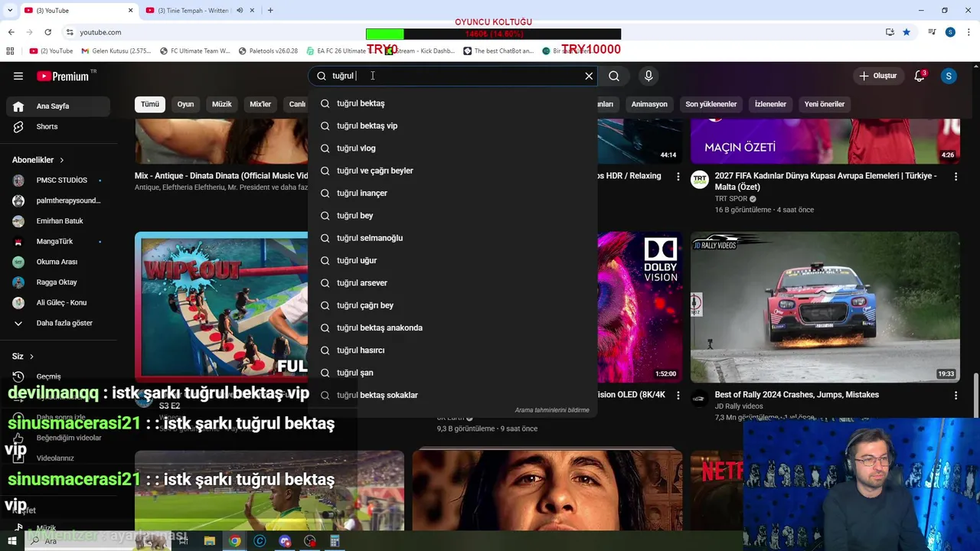This screenshot has height=551, width=980.
Task: Open MangaTürk subscription channel
Action: coord(60,242)
